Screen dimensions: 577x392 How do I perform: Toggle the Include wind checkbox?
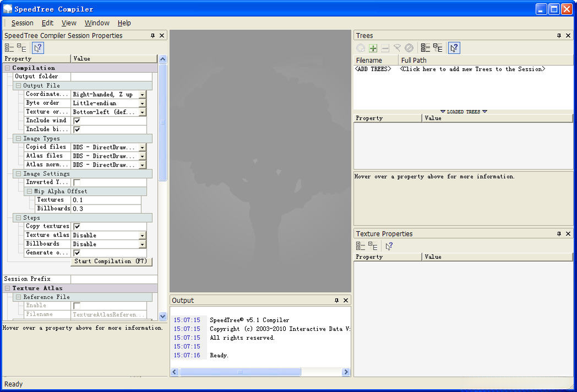pyautogui.click(x=77, y=121)
